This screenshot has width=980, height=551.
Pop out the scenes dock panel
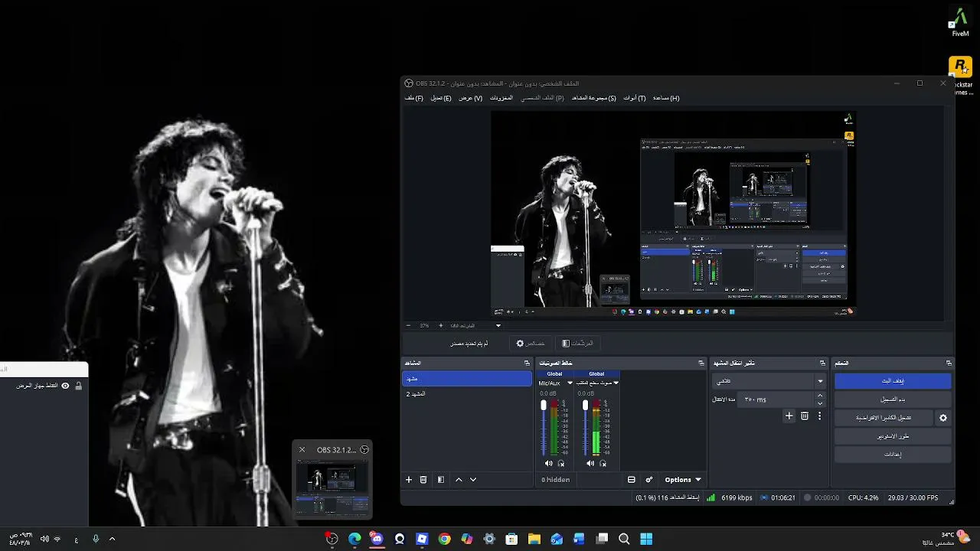527,363
